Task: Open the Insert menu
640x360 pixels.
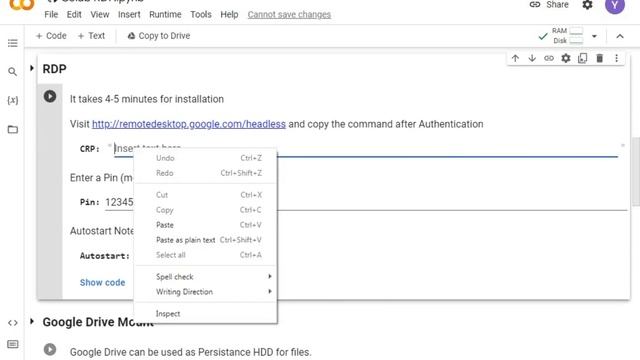Action: point(129,15)
